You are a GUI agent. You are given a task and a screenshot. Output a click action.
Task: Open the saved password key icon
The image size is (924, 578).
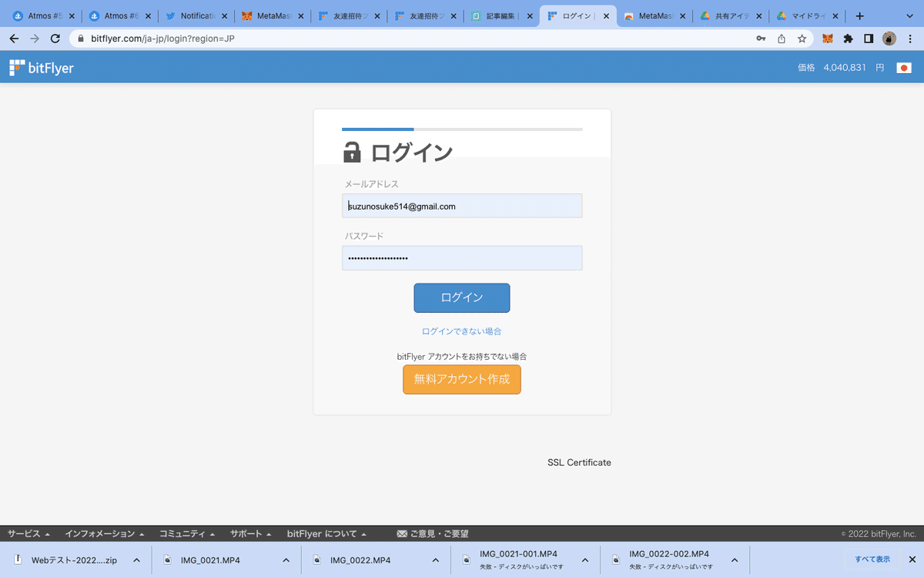pyautogui.click(x=761, y=39)
